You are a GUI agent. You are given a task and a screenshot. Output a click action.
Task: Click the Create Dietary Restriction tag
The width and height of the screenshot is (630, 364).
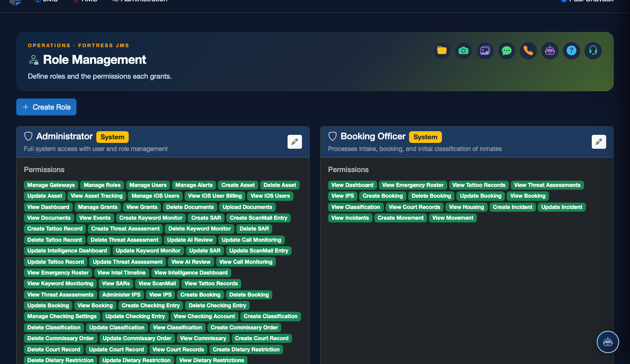pyautogui.click(x=246, y=350)
